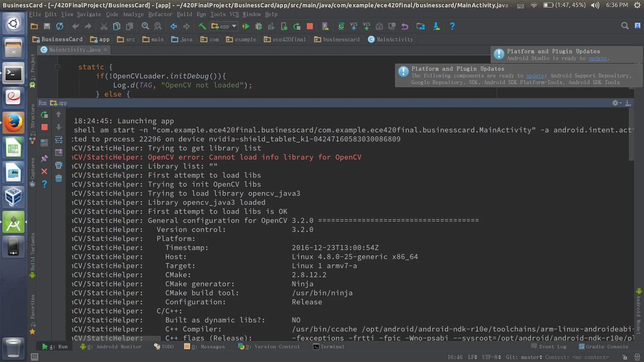Open the File menu
644x362 pixels.
coord(35,14)
